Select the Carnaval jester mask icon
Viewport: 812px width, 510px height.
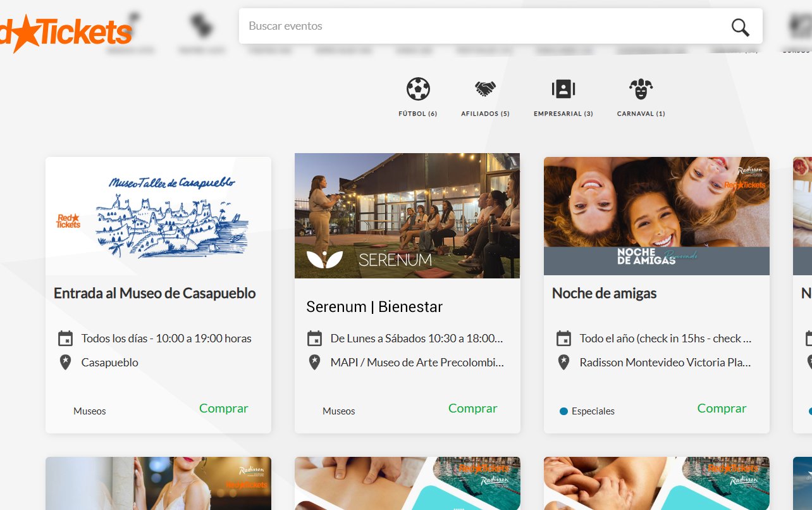tap(641, 89)
